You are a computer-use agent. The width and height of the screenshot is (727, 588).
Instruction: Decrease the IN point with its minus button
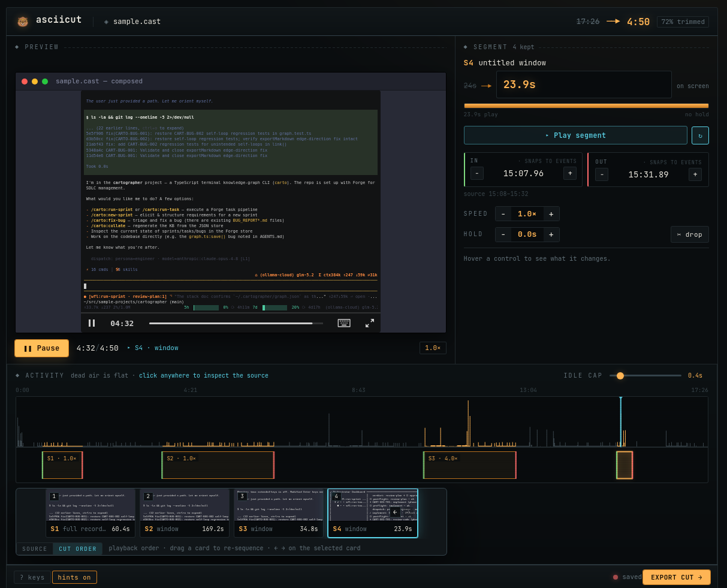(x=477, y=173)
